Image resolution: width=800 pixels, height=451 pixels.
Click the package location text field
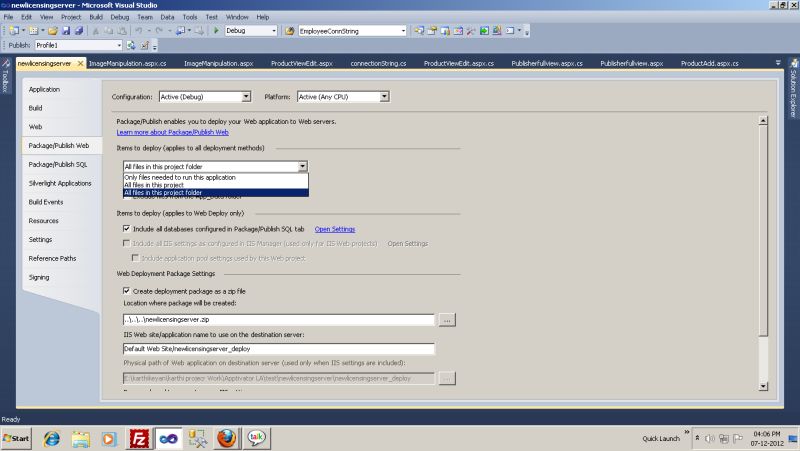(x=279, y=319)
